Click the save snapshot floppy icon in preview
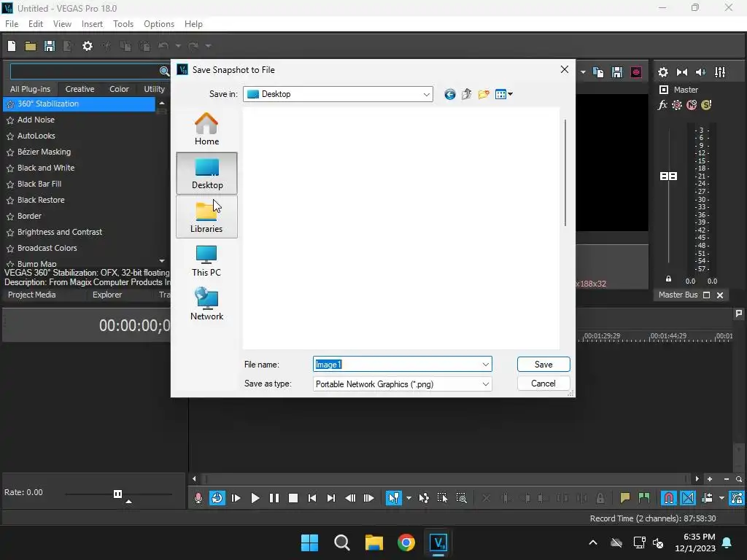747x560 pixels. (x=617, y=72)
